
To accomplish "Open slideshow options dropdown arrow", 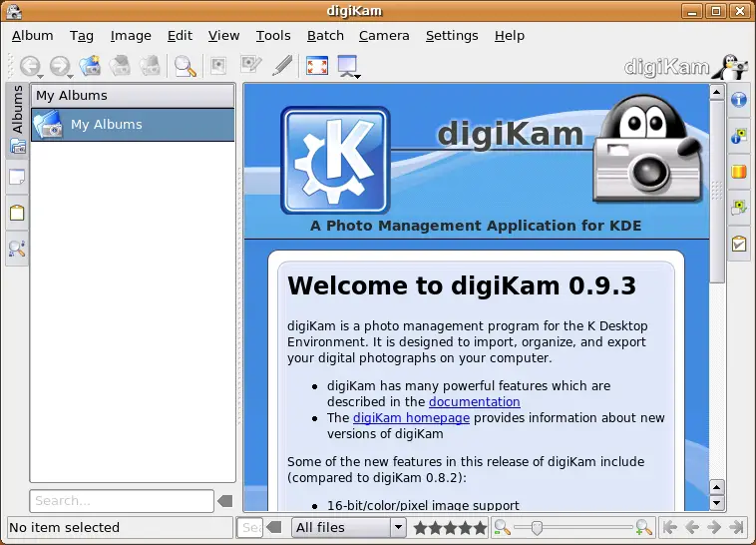I will coord(358,76).
